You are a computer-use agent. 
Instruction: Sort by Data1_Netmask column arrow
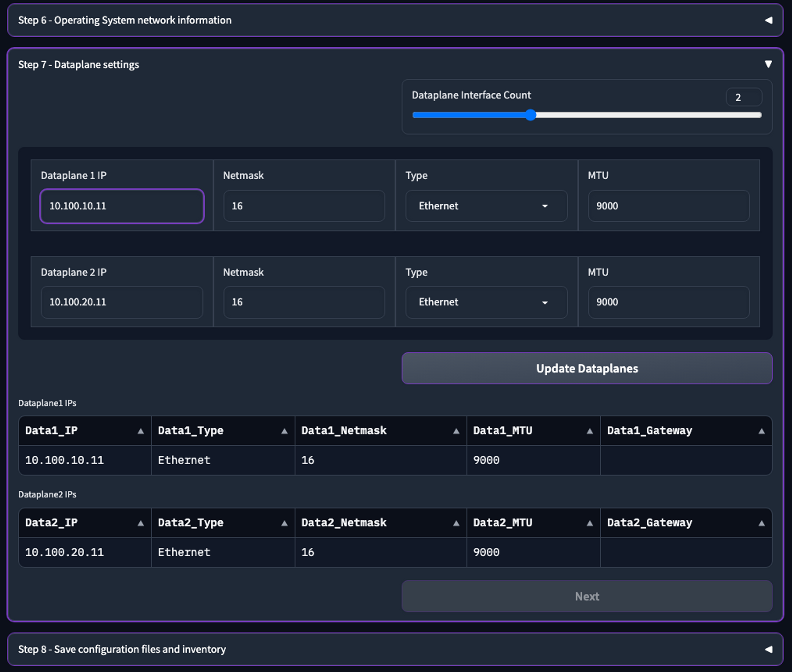(x=456, y=431)
